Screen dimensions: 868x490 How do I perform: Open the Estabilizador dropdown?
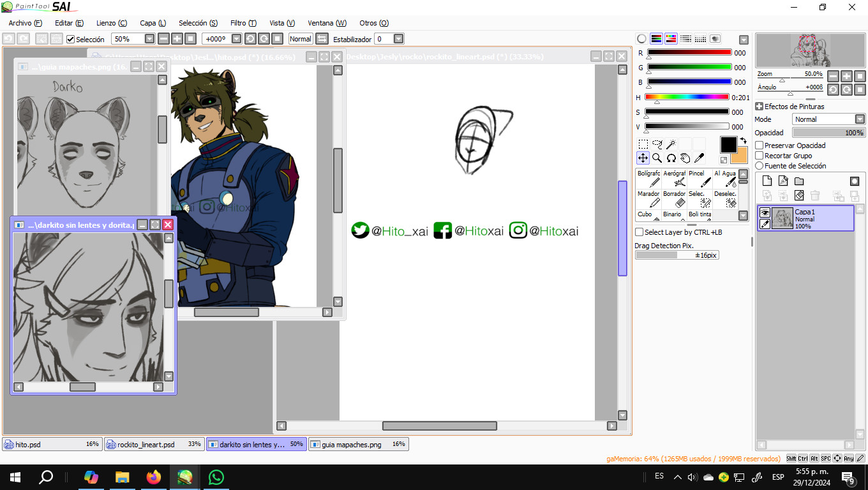coord(399,39)
